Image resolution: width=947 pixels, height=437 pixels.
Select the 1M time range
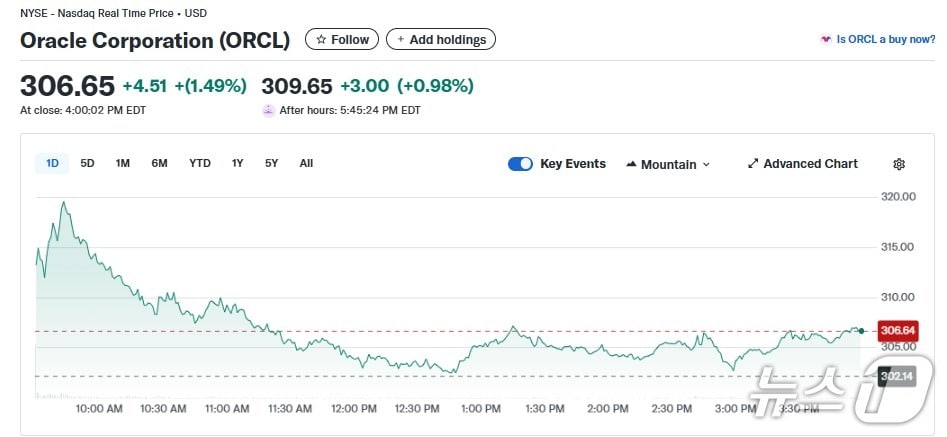(x=122, y=163)
